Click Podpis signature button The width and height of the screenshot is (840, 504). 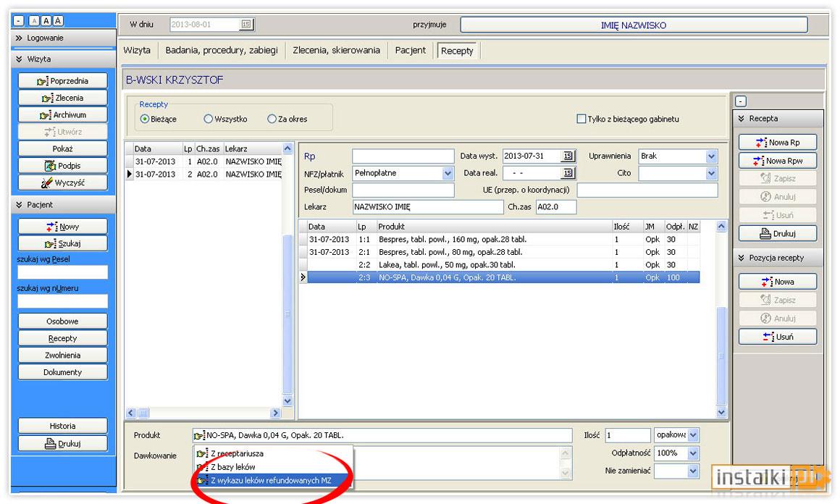point(63,166)
